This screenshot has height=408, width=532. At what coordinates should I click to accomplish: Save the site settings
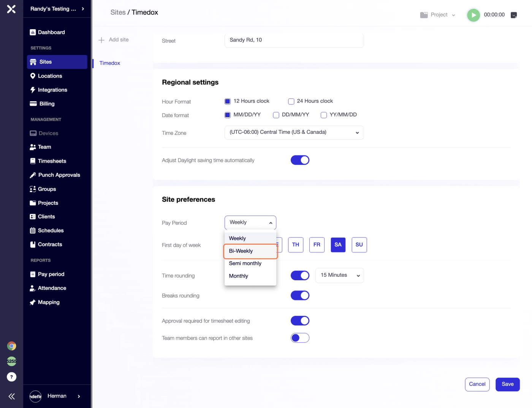[507, 384]
